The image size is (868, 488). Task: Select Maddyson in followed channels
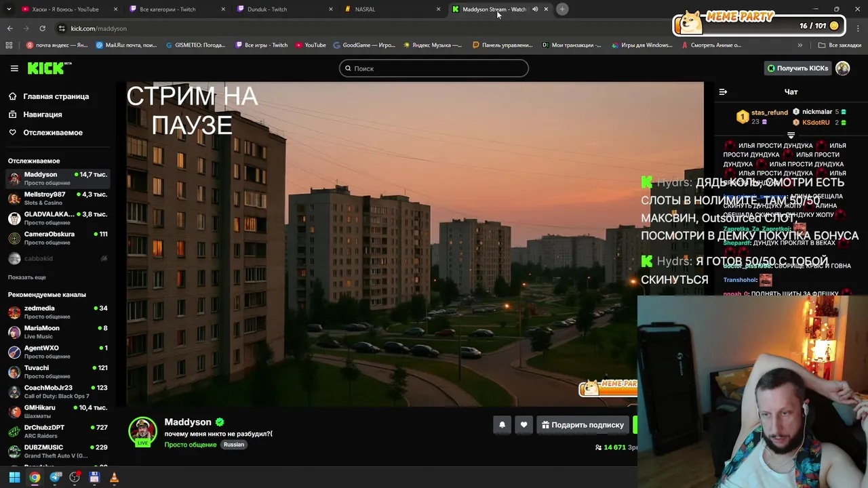(58, 178)
